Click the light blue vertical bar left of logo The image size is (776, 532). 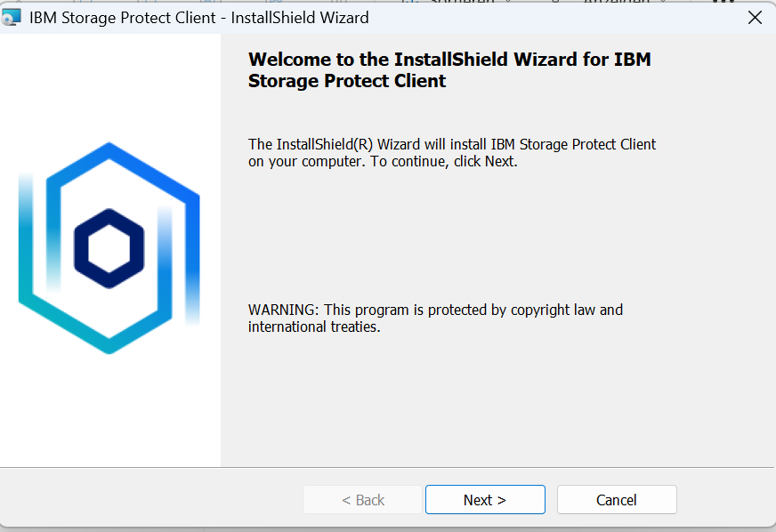tap(26, 231)
